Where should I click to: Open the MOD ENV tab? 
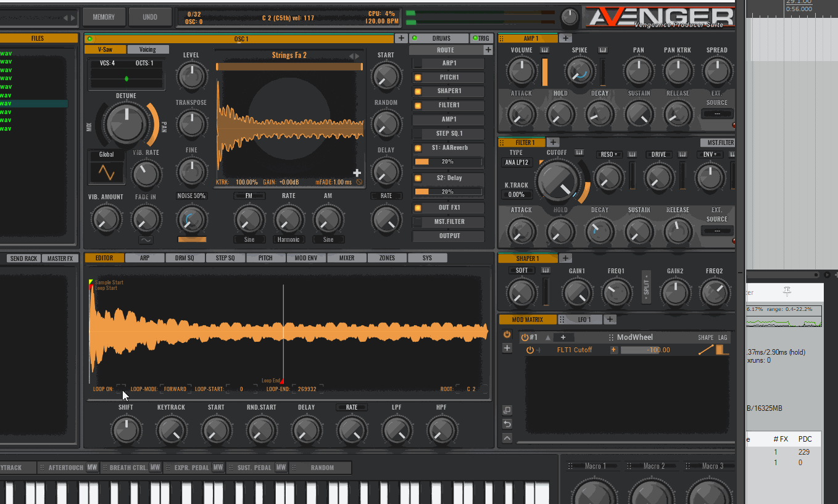306,258
